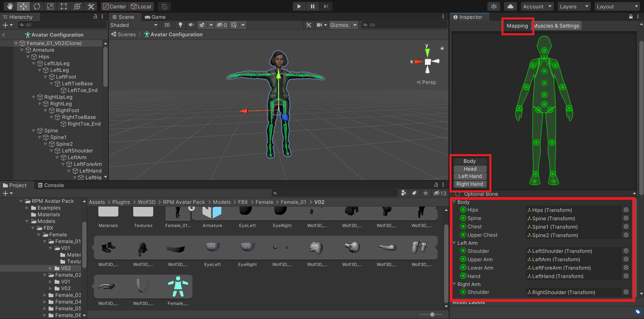Screen dimensions: 644x319
Task: Toggle scene audio speaker
Action: [x=191, y=25]
